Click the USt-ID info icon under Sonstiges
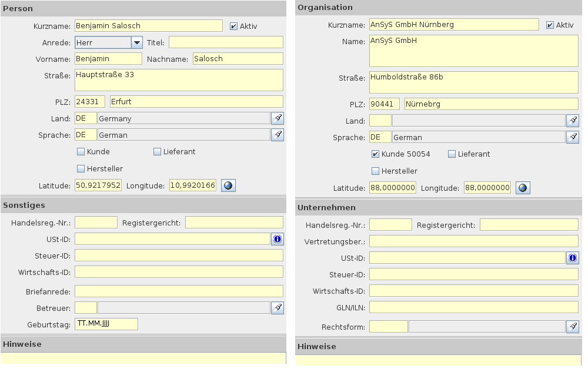Screen dimensions: 588x368 [x=278, y=238]
